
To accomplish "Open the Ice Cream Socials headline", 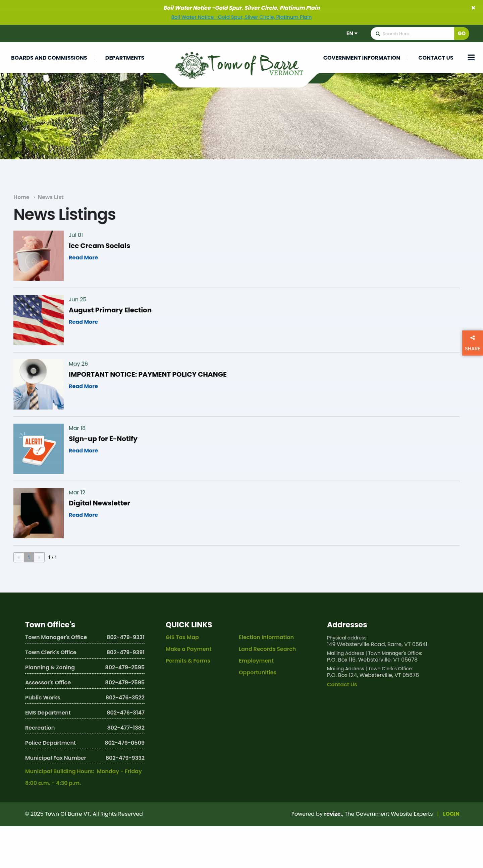I will pyautogui.click(x=99, y=246).
